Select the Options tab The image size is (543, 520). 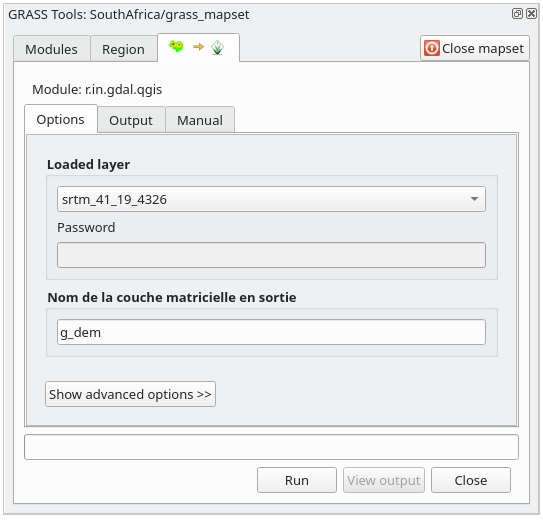pyautogui.click(x=61, y=119)
